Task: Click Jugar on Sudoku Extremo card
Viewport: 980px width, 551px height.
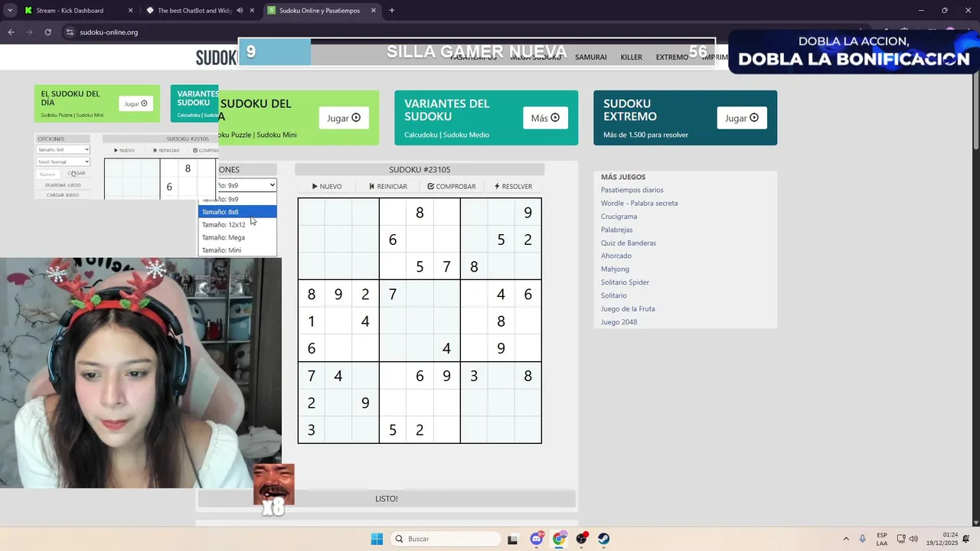Action: (742, 118)
